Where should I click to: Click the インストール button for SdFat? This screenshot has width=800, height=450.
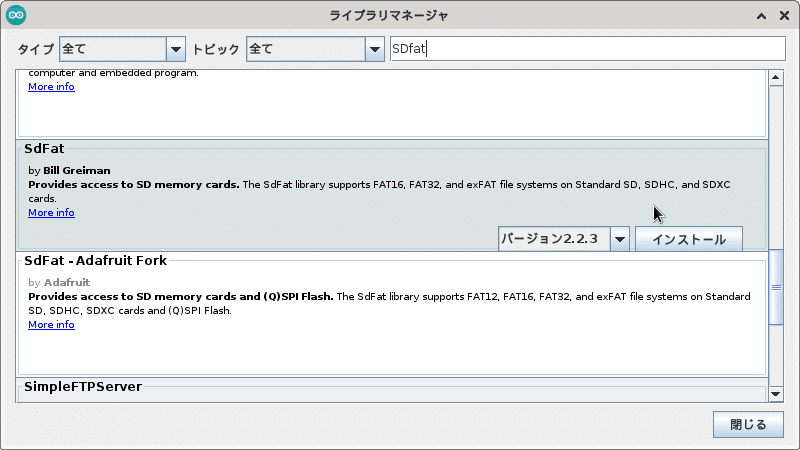(689, 239)
